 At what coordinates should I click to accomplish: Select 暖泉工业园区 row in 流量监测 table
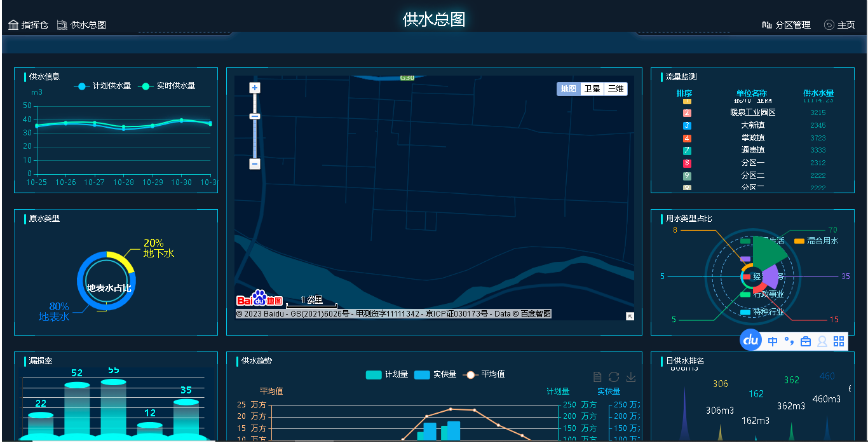point(752,112)
